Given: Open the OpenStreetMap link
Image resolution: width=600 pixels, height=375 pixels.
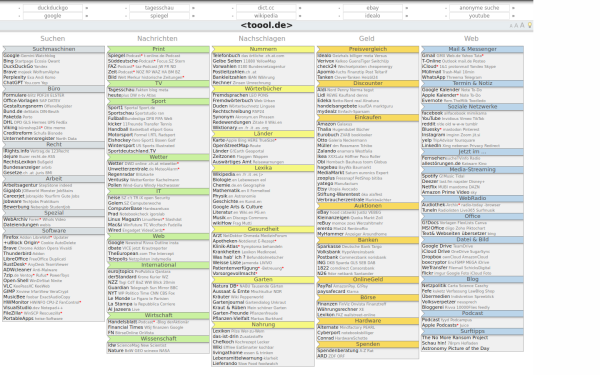Looking at the screenshot, I should 231,145.
